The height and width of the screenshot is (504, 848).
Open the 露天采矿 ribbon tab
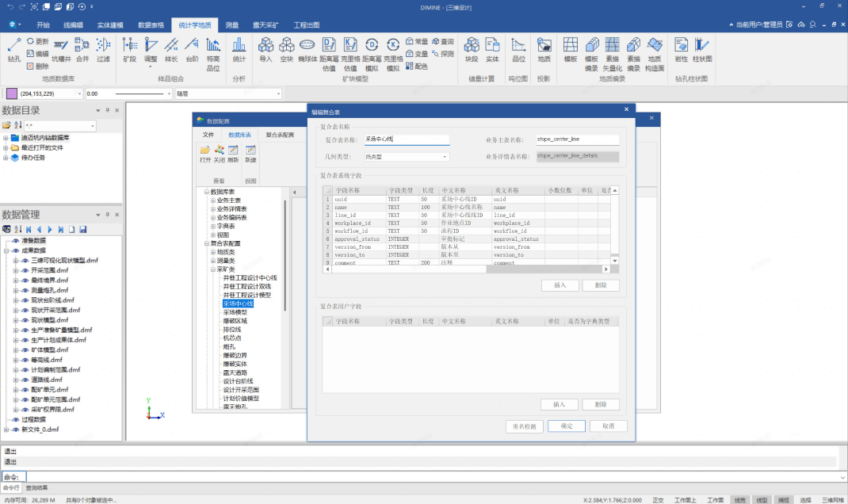click(265, 25)
